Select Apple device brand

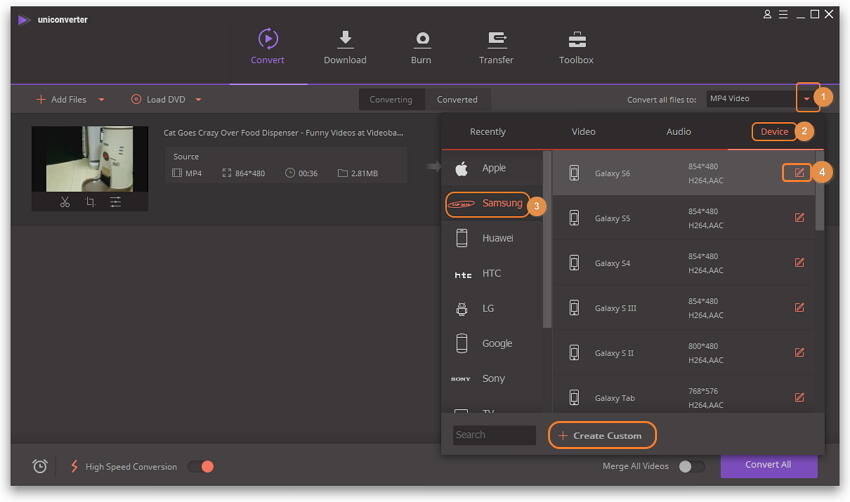point(492,168)
